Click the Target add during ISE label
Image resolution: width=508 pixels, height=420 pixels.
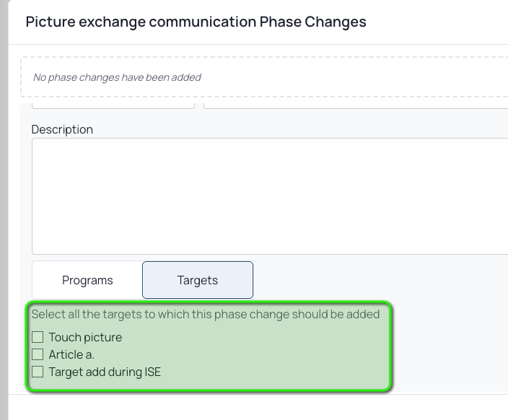[x=105, y=372]
